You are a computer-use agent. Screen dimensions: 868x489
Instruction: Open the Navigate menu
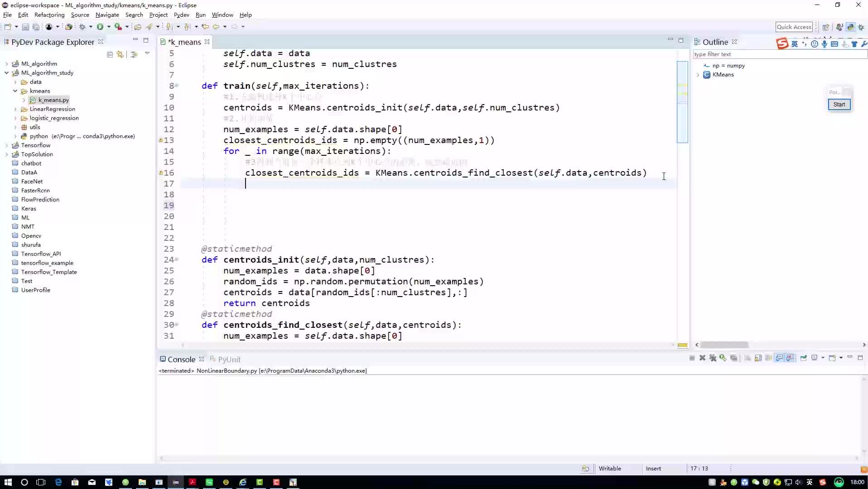point(107,15)
